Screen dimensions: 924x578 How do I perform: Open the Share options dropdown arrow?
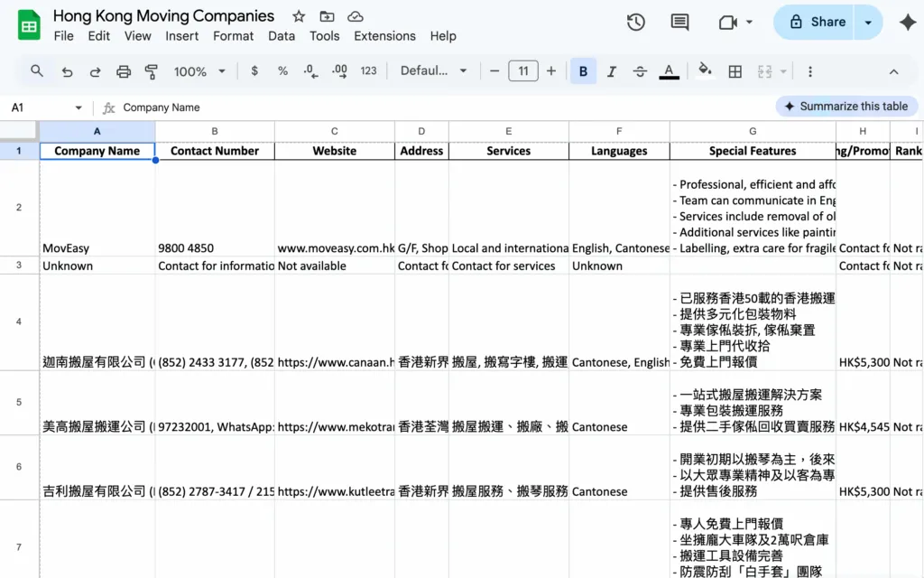pyautogui.click(x=868, y=23)
